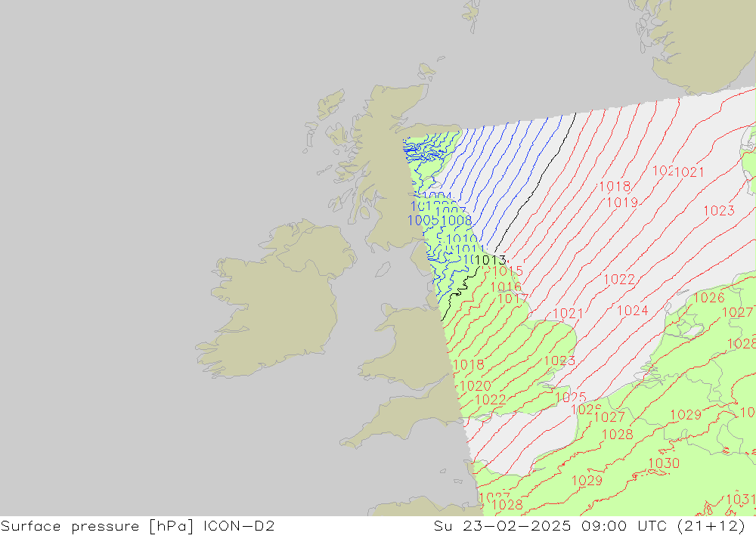Select the red 1015 isobar label
Viewport: 756px width, 554px height.
[508, 271]
